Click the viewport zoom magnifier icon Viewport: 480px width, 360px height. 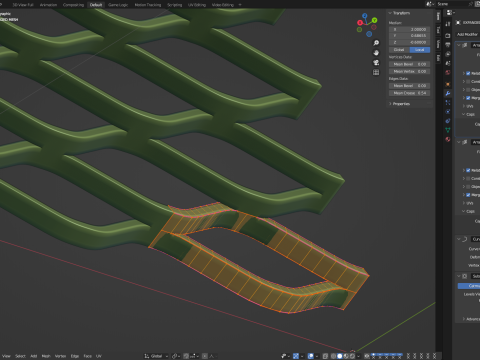tap(376, 43)
